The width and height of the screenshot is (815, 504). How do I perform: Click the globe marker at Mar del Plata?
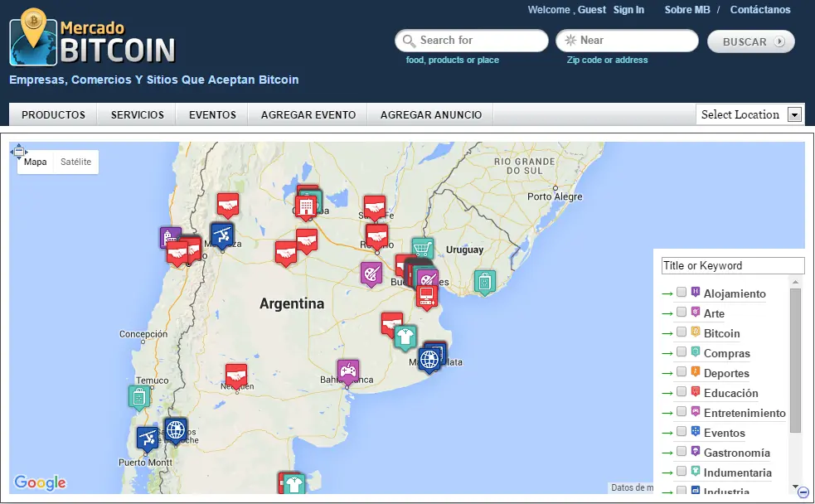click(x=429, y=360)
